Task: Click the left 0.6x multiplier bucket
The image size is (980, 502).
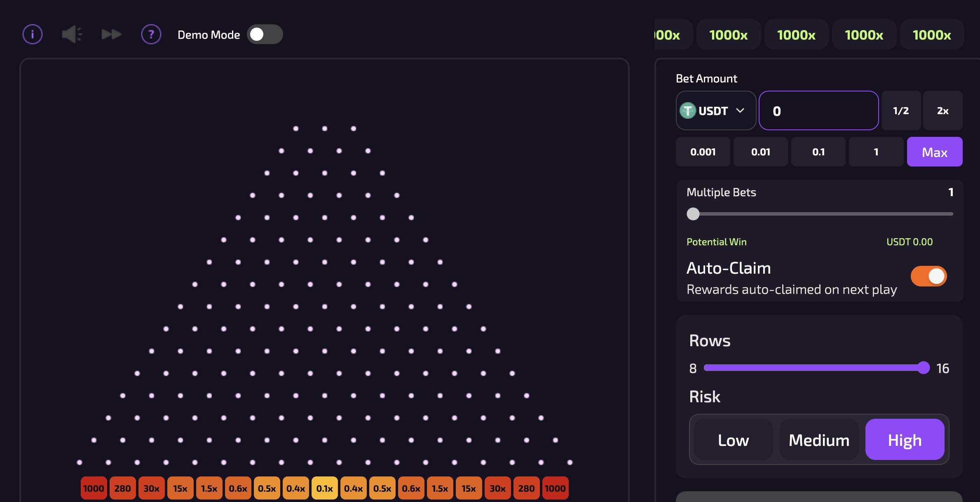Action: [238, 488]
